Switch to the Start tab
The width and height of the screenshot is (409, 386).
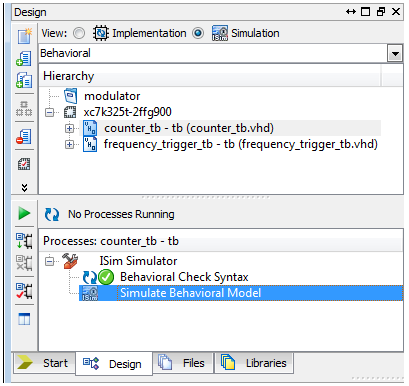click(x=44, y=363)
